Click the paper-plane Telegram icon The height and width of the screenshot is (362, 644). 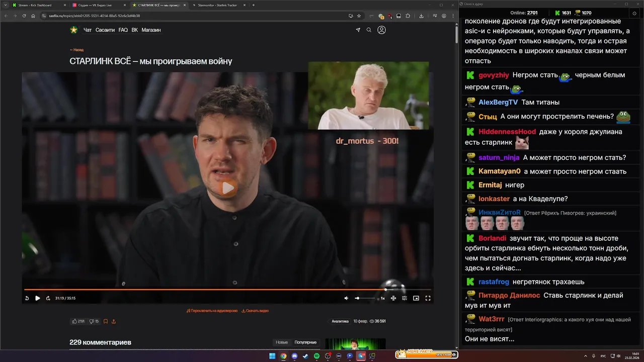click(358, 30)
